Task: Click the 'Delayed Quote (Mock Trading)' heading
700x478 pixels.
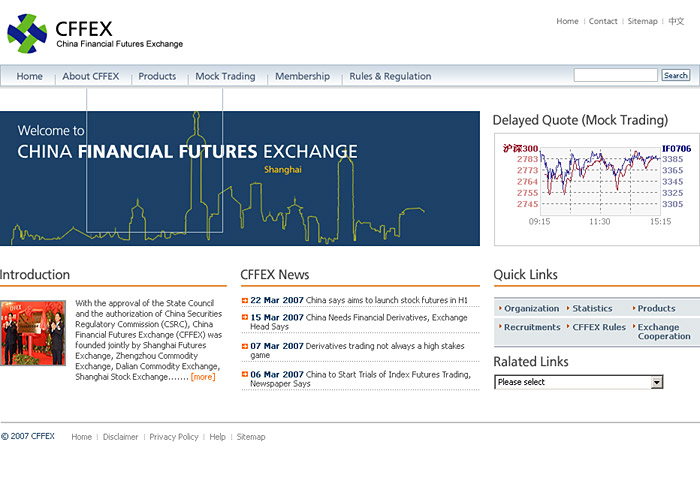Action: point(580,120)
